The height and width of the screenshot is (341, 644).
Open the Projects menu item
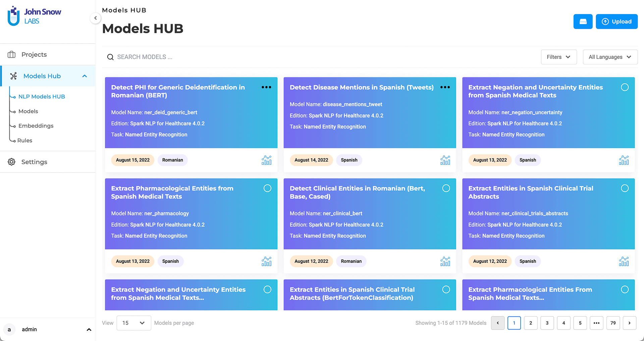tap(48, 54)
